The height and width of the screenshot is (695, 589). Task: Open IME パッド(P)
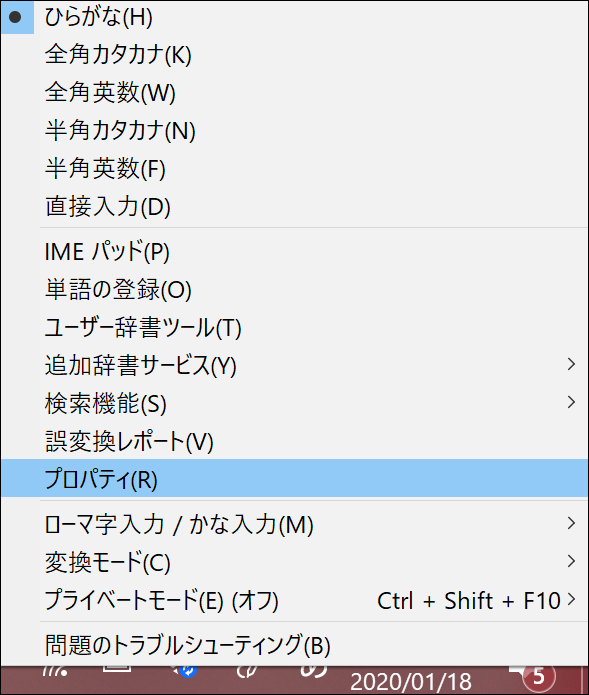[294, 251]
